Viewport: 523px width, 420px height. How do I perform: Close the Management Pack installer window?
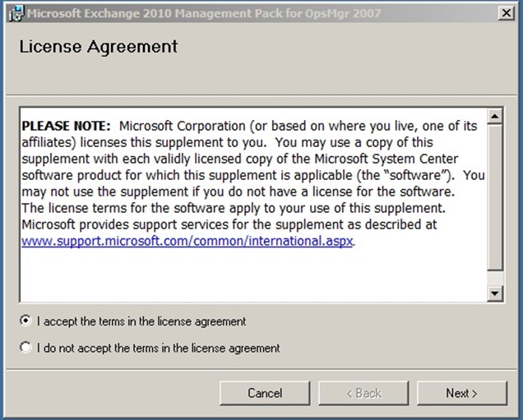pos(506,13)
